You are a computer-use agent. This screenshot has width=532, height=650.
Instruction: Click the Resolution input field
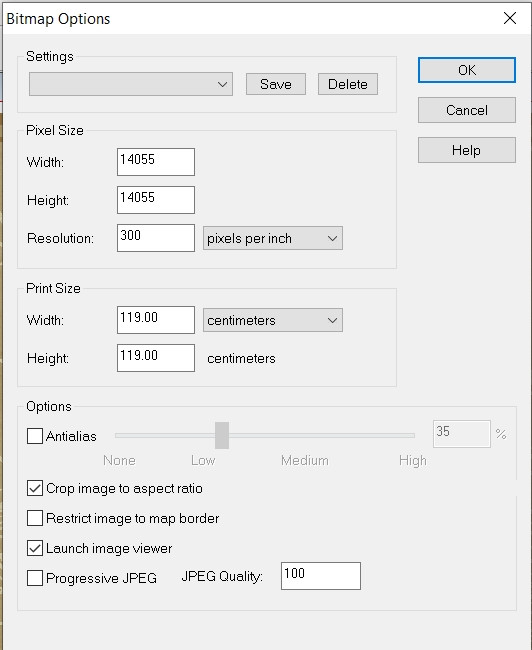156,238
